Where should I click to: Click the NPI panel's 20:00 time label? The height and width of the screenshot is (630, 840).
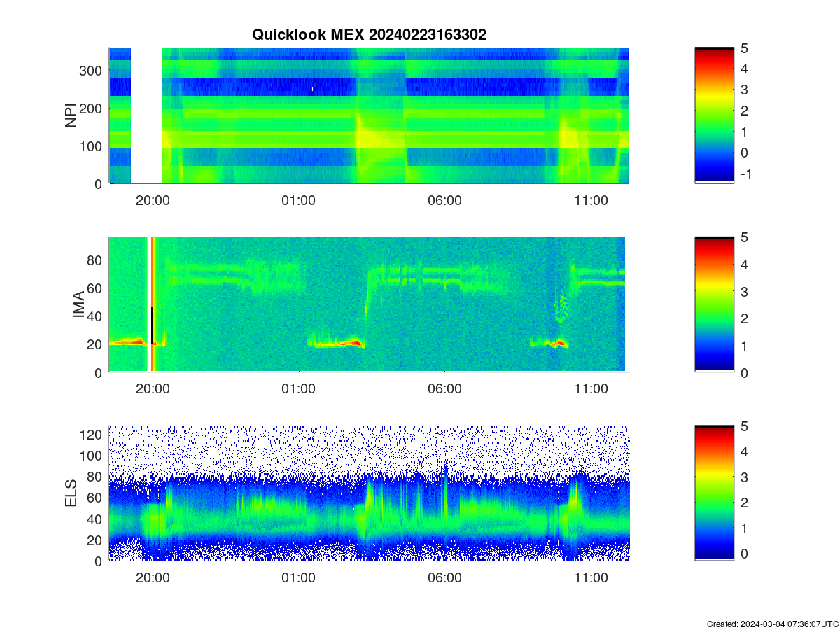(x=153, y=200)
